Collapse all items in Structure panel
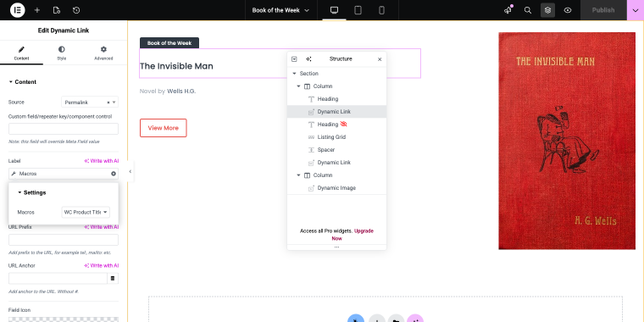The height and width of the screenshot is (322, 644). pyautogui.click(x=294, y=58)
